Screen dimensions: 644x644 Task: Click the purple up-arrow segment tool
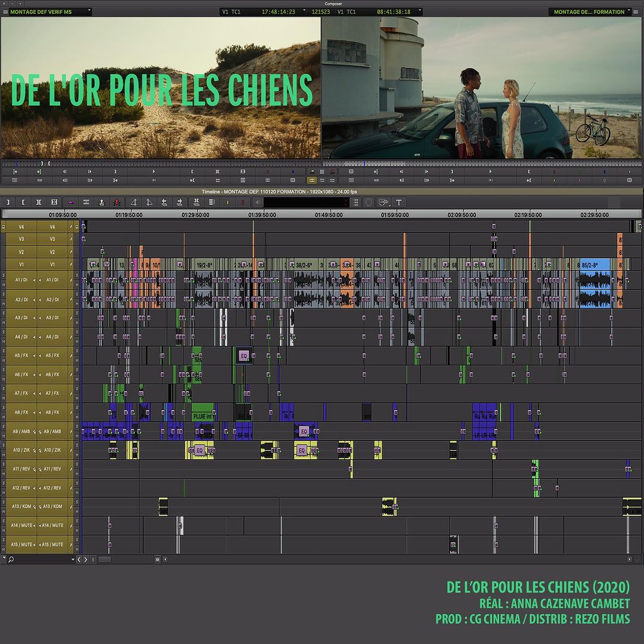(70, 202)
